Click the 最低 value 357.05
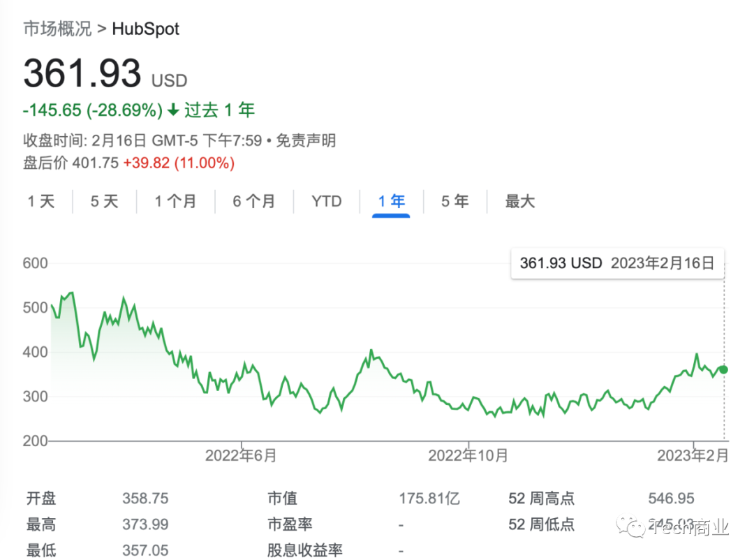The width and height of the screenshot is (754, 560). [x=145, y=550]
